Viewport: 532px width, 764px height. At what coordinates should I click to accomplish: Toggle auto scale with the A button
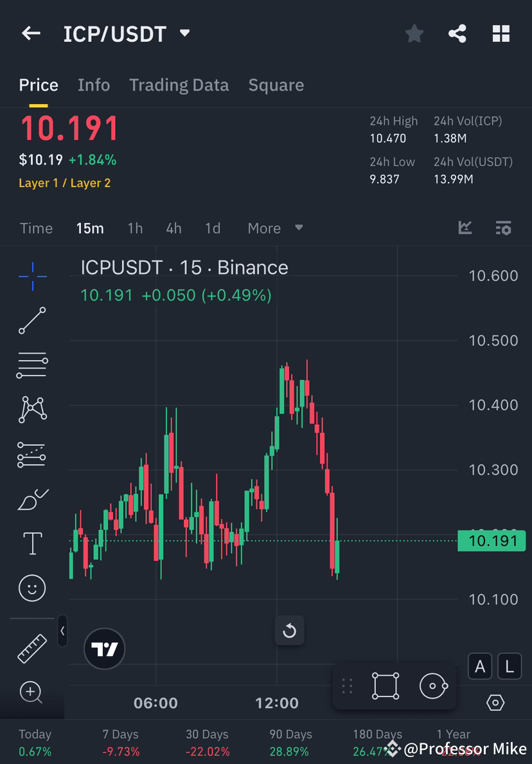480,666
